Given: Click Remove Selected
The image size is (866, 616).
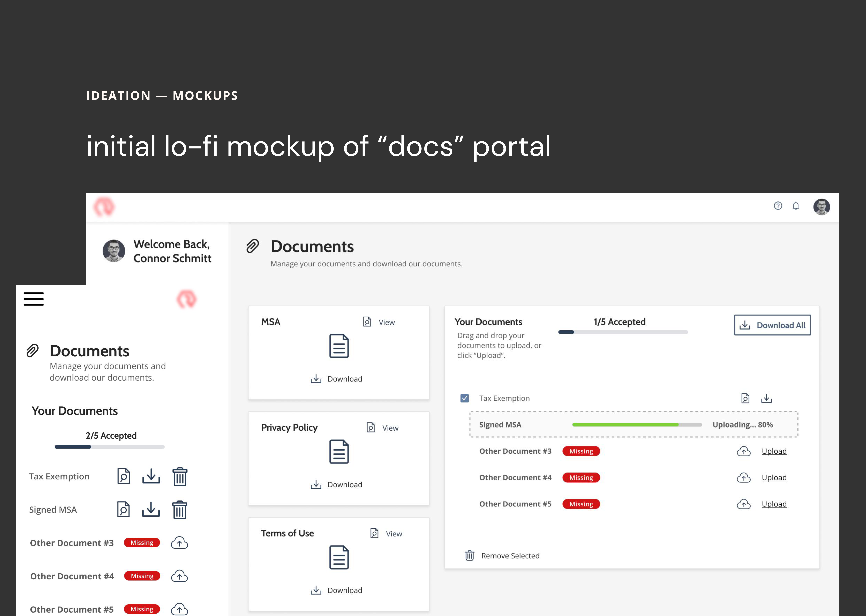Looking at the screenshot, I should click(502, 556).
